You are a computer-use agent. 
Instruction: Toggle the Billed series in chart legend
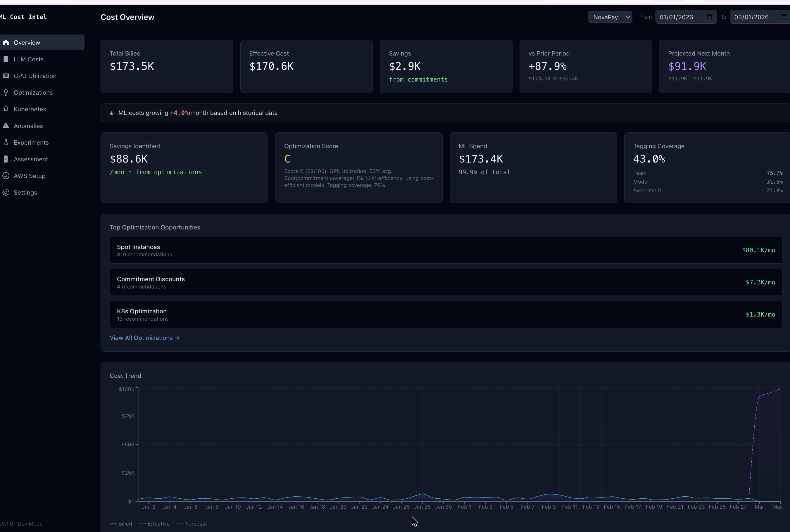coord(121,524)
